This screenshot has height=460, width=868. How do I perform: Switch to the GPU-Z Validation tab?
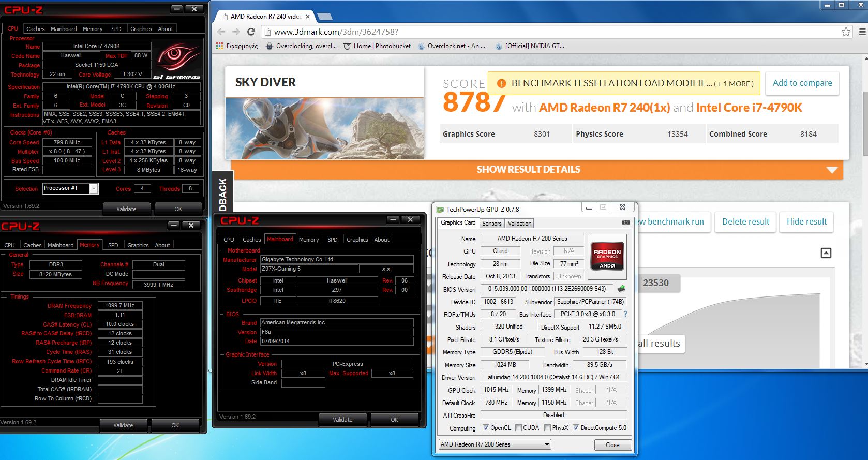coord(519,224)
